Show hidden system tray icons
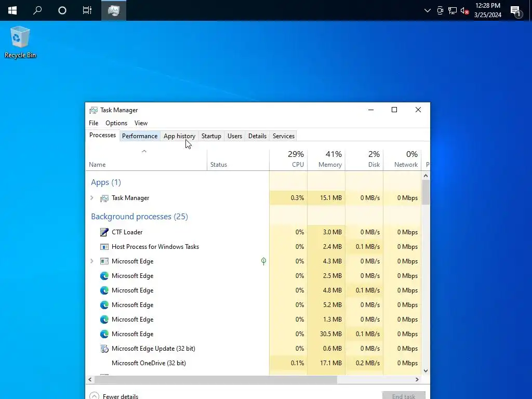This screenshot has height=399, width=532. coord(428,10)
